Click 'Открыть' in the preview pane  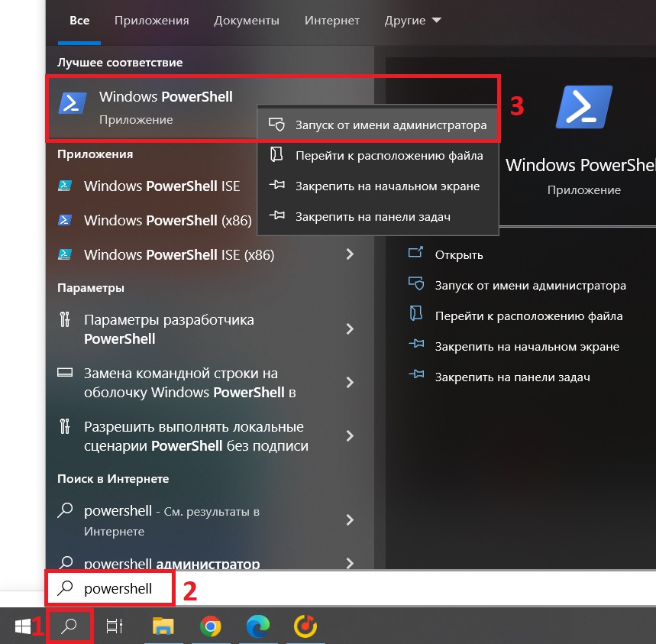tap(458, 255)
